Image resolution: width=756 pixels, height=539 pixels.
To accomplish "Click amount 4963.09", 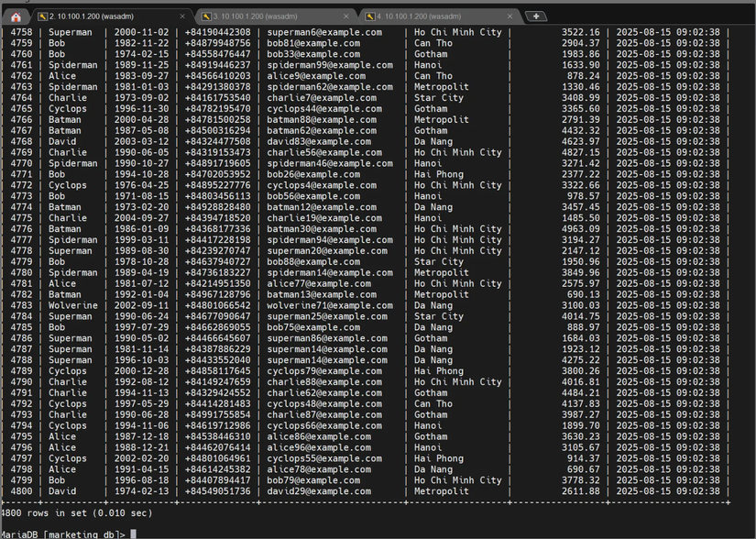I will click(x=581, y=229).
